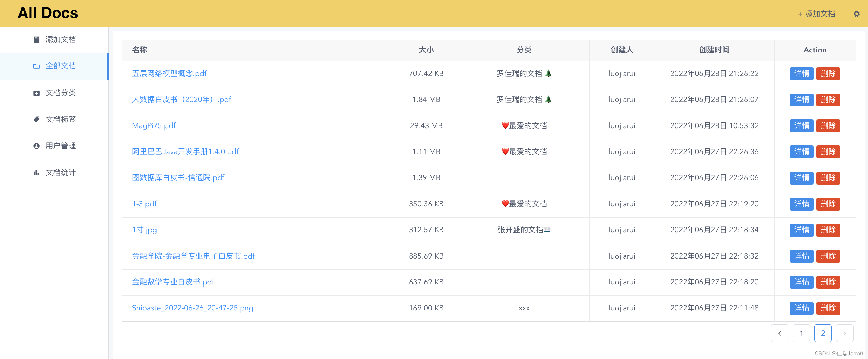The image size is (868, 359).
Task: View 详情 for 1寸.jpg
Action: click(x=801, y=230)
